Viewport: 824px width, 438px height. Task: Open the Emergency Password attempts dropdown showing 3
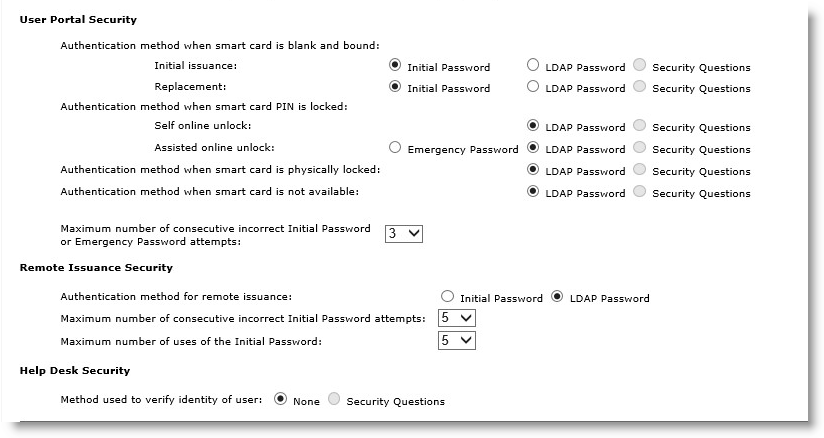404,233
